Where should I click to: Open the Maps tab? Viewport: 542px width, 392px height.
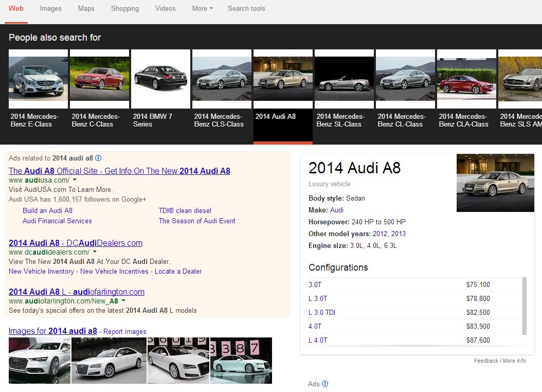[86, 8]
